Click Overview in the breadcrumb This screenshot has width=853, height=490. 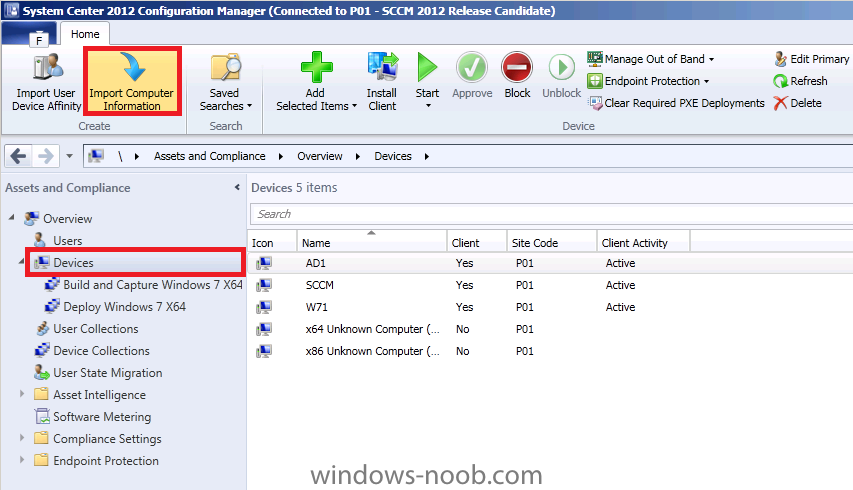pyautogui.click(x=320, y=156)
